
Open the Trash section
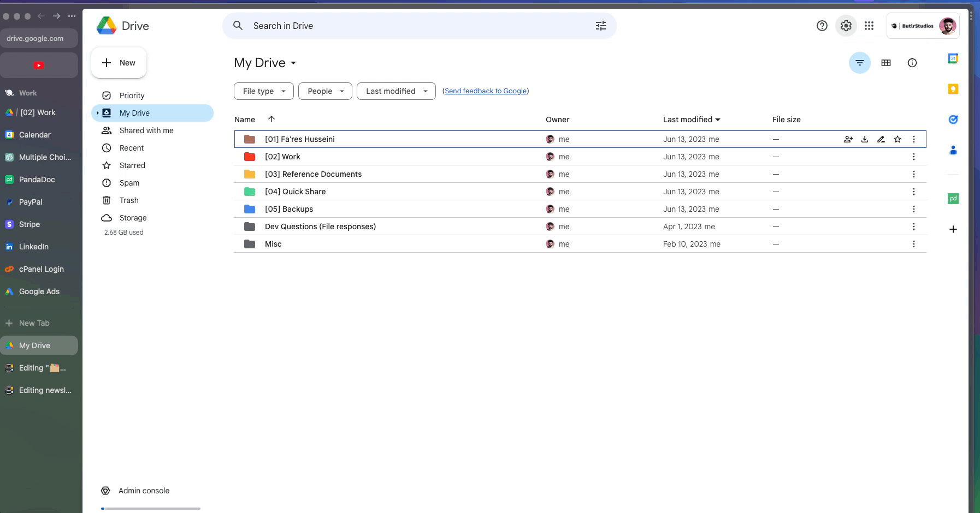coord(129,200)
